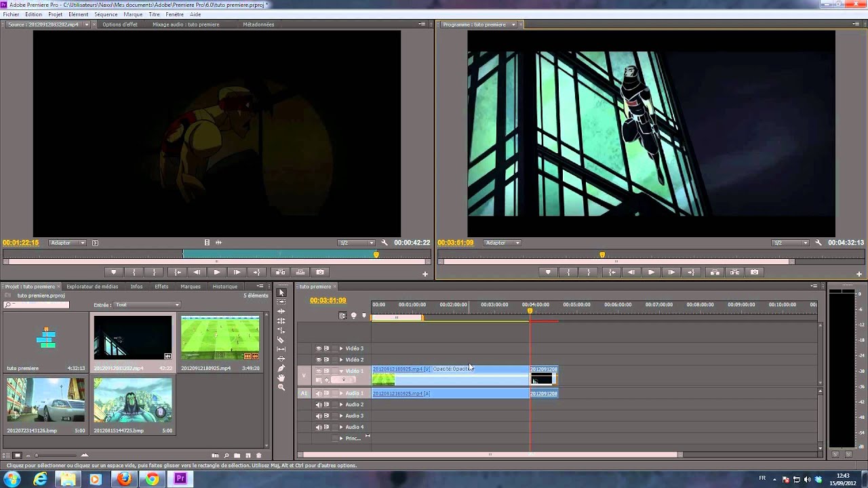
Task: Open Program monitor settings wrench
Action: (x=818, y=243)
